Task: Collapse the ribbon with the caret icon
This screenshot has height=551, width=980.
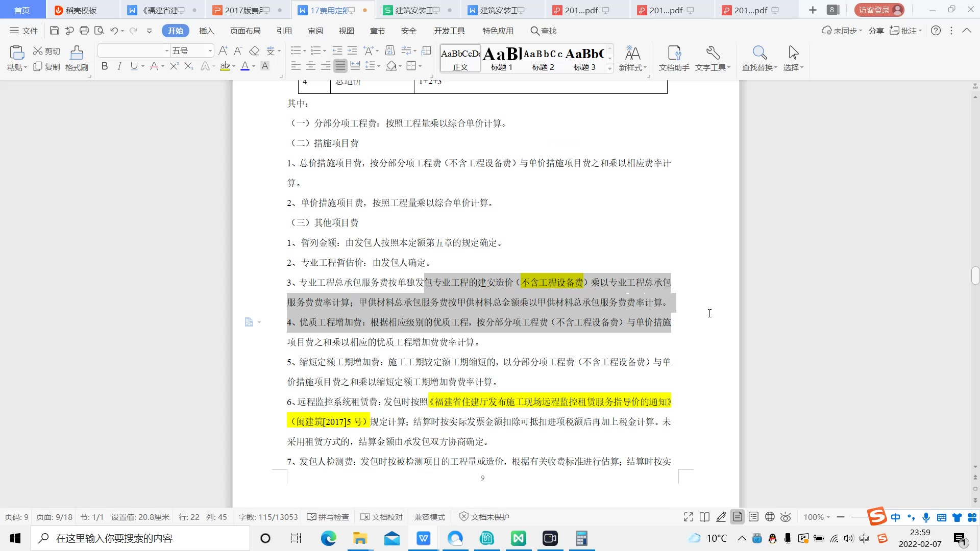Action: coord(967,31)
